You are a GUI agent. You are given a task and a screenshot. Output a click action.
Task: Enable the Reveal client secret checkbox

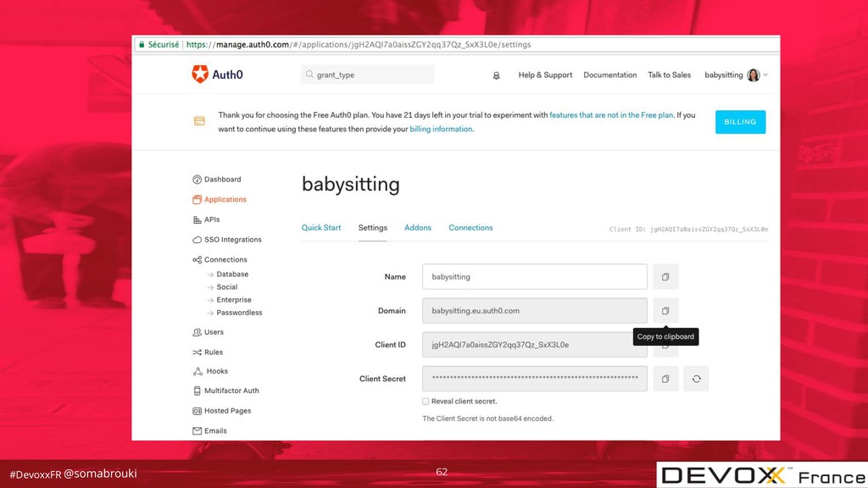[x=426, y=401]
